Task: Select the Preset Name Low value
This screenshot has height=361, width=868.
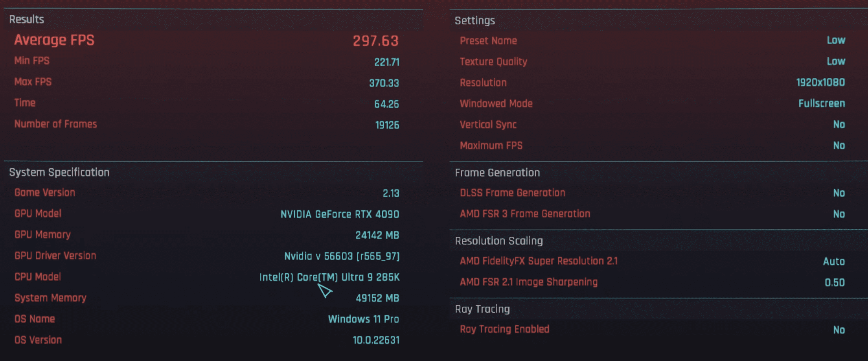Action: (836, 40)
